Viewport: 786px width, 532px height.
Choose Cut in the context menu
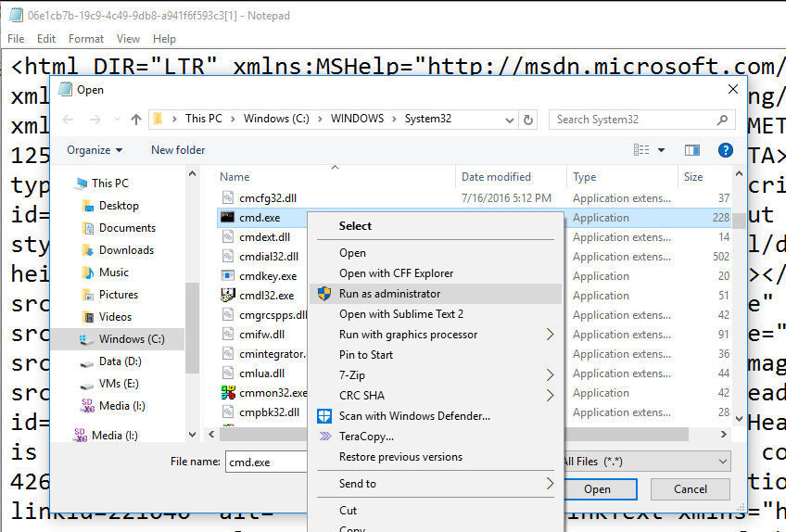point(435,511)
